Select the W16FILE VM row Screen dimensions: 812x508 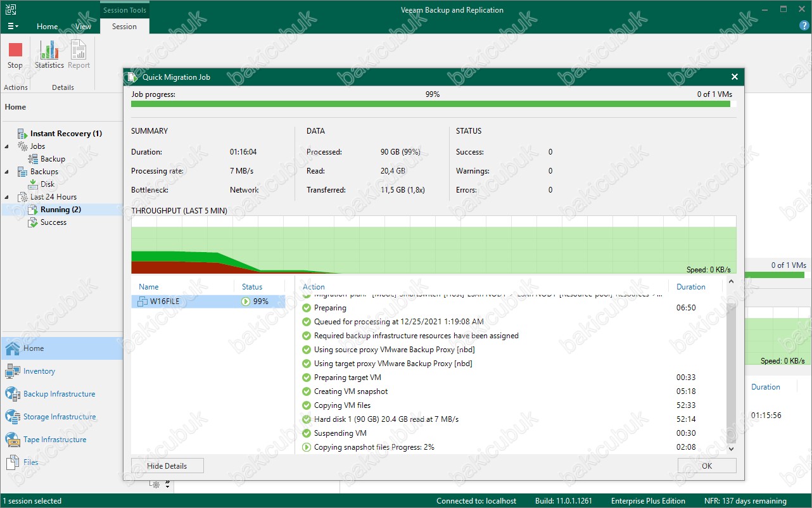[208, 302]
